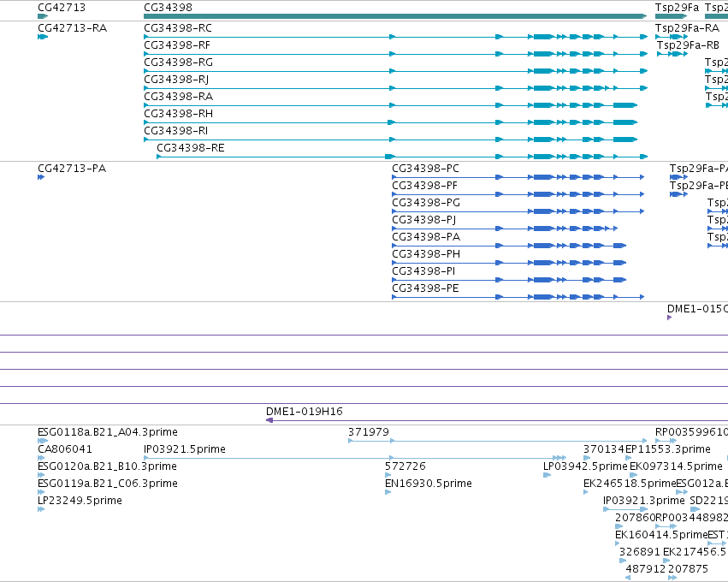Click the CG34398-PA protein label
Viewport: 728px width, 582px height.
click(x=426, y=237)
